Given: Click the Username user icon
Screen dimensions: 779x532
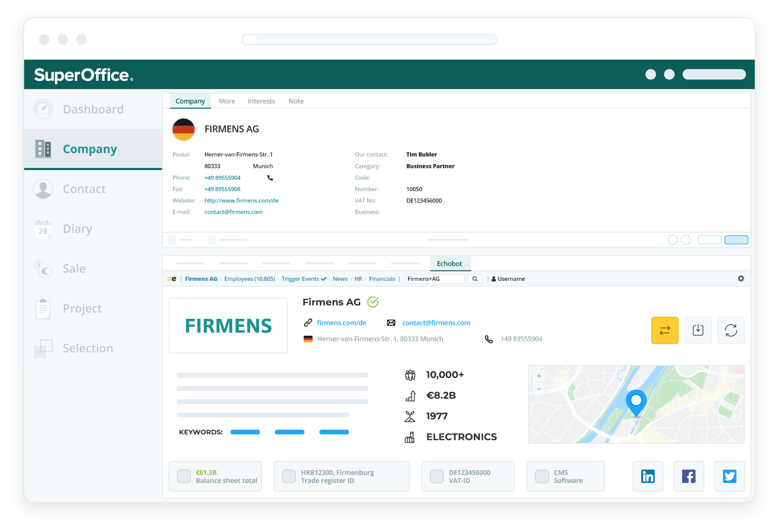Looking at the screenshot, I should tap(494, 279).
